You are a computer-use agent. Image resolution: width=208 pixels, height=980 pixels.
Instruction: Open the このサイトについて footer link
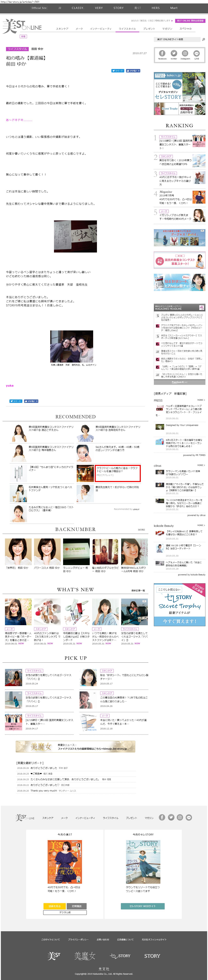point(51,939)
